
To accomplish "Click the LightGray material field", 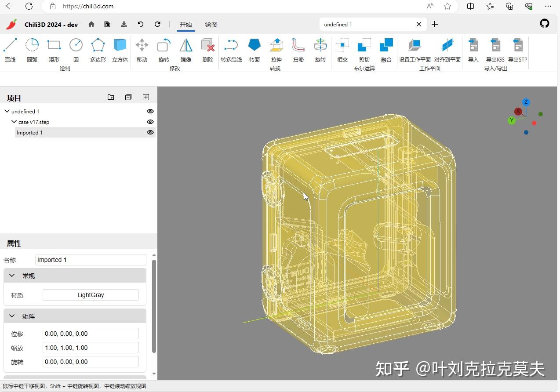I will (91, 295).
